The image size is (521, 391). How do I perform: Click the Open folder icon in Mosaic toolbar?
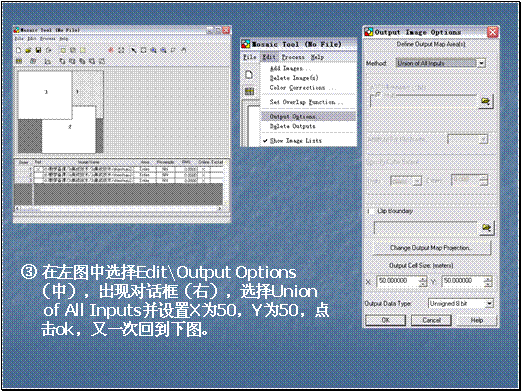[29, 50]
